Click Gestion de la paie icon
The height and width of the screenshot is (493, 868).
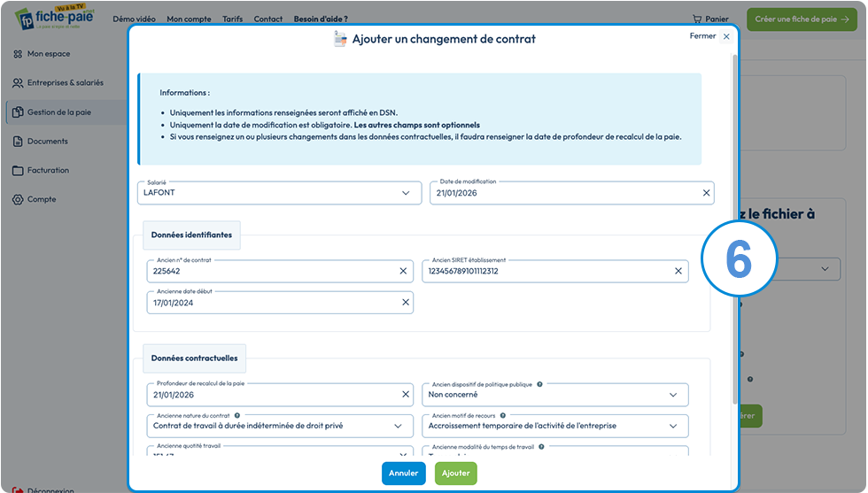click(18, 112)
